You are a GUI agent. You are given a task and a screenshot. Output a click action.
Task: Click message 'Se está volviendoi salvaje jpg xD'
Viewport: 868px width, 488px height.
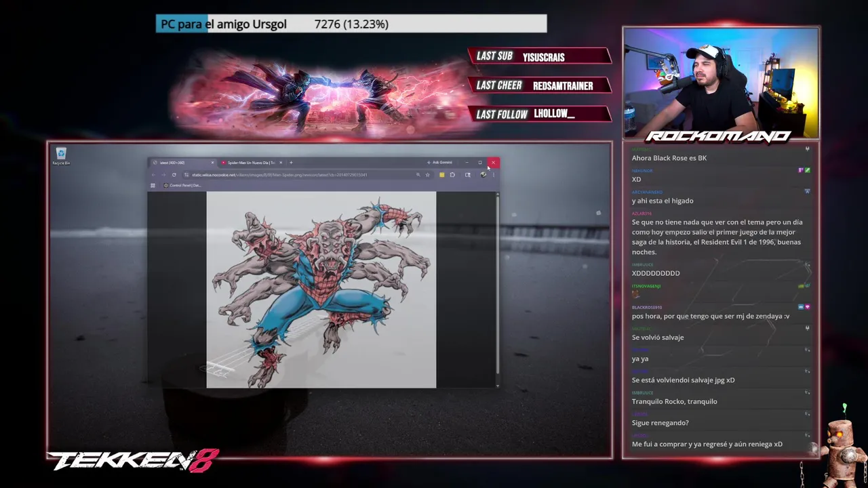coord(684,380)
